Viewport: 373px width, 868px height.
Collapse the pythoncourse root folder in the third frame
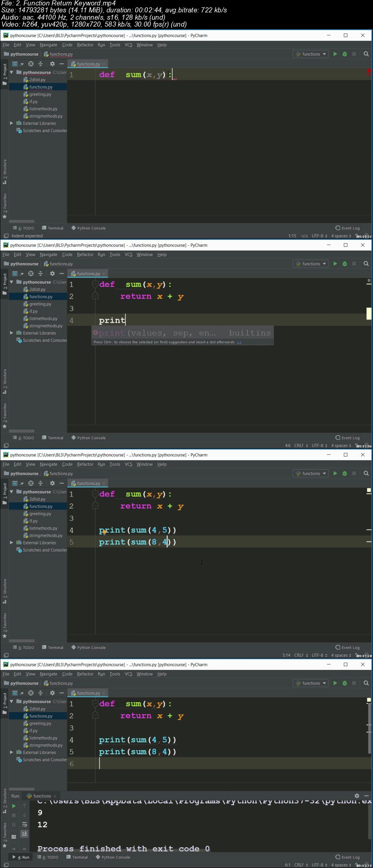click(x=12, y=492)
